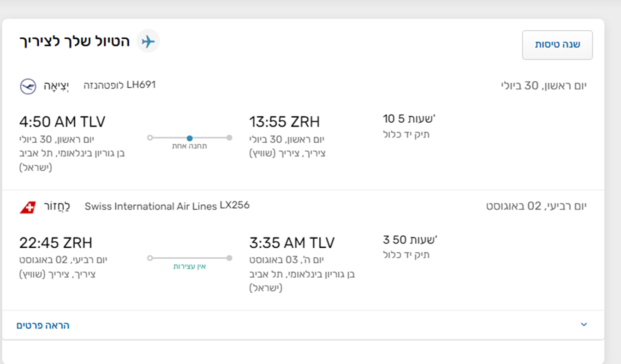Click the outbound route start circle

tap(150, 137)
